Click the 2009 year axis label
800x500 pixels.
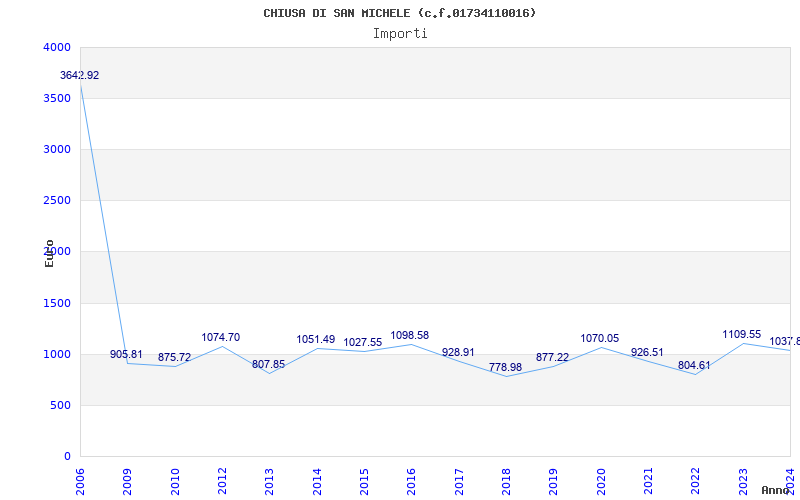(128, 482)
